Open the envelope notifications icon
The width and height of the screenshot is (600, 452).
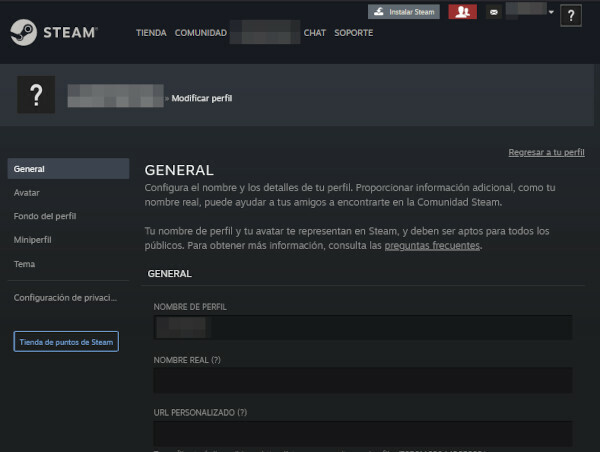pos(494,12)
